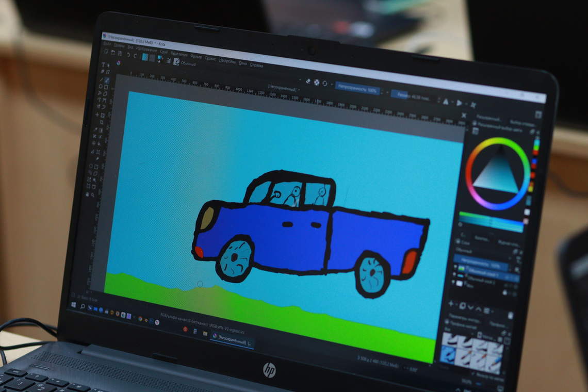Viewport: 588px width, 392px height.
Task: Select the rectangle tool in toolbox
Action: pos(106,87)
